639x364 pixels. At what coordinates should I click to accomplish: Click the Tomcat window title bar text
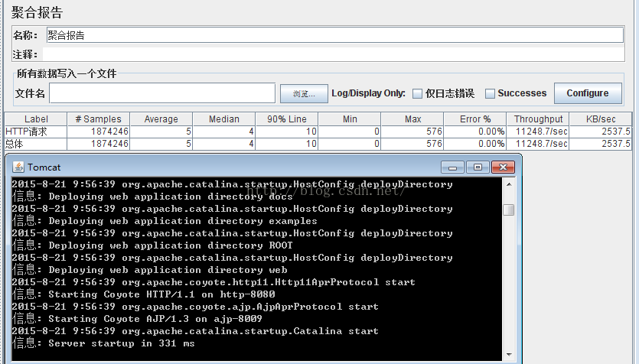tap(44, 167)
